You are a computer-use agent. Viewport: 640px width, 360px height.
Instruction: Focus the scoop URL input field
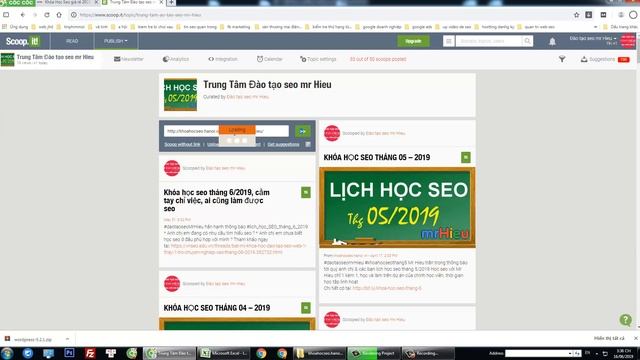(226, 131)
